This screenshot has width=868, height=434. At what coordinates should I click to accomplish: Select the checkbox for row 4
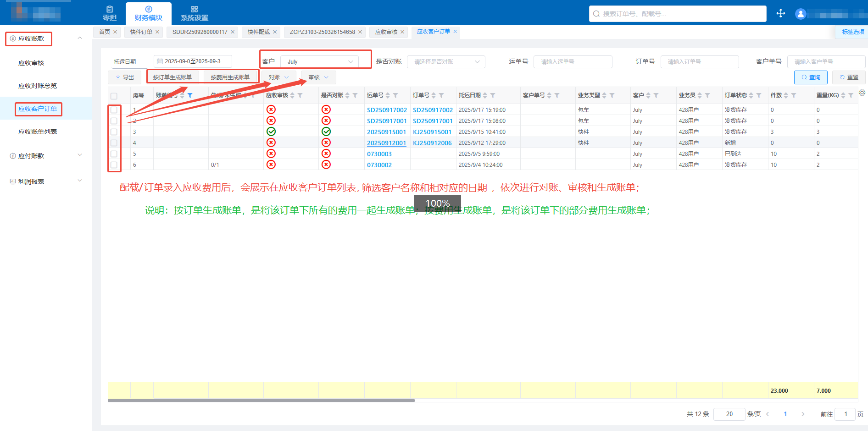(114, 143)
